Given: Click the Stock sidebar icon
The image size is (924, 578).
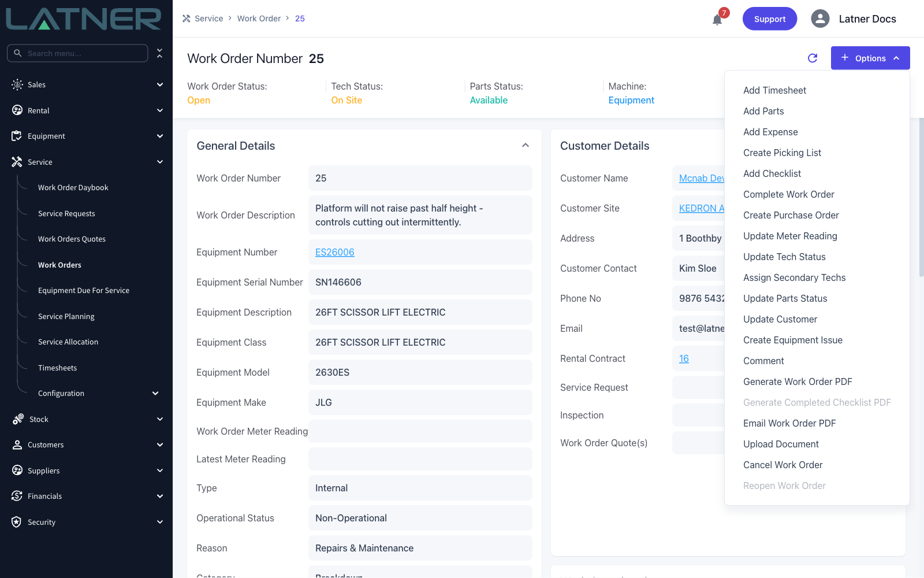Looking at the screenshot, I should 18,419.
